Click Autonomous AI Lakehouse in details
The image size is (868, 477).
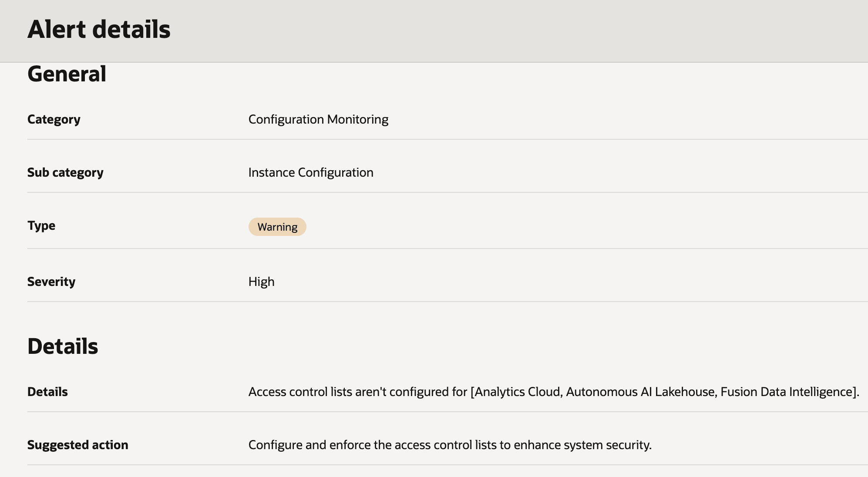(640, 391)
